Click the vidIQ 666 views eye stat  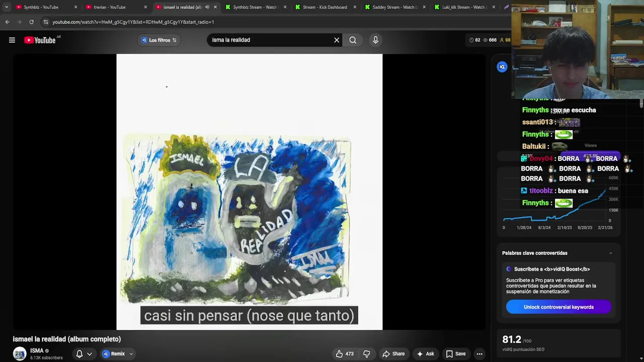click(x=490, y=40)
